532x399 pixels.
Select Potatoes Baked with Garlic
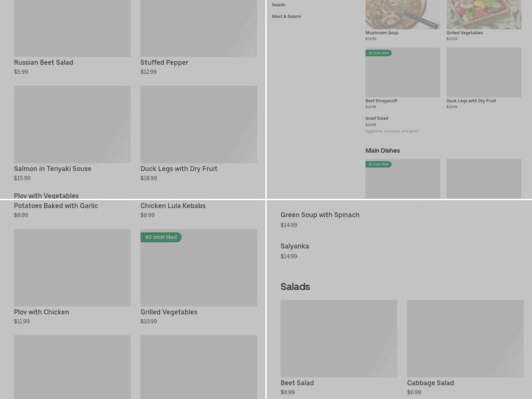click(x=56, y=206)
